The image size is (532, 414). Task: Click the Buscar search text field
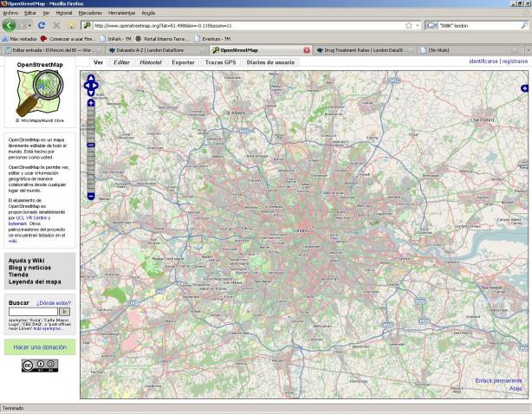pos(33,311)
